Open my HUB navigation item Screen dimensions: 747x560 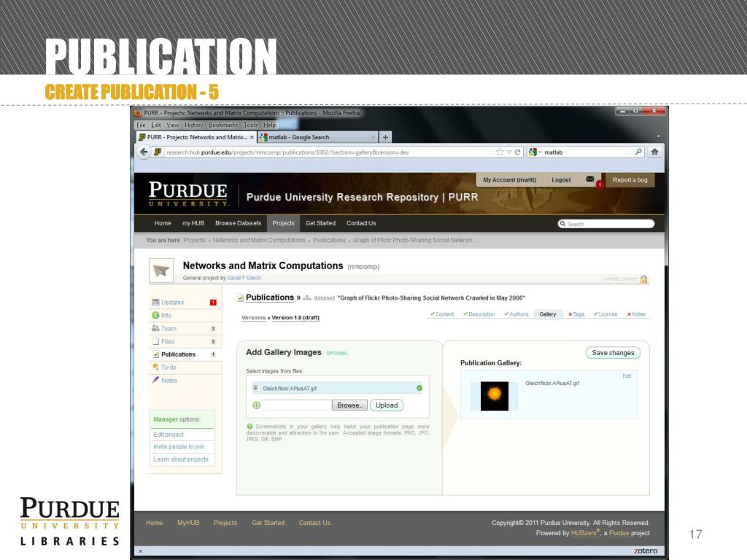tap(193, 223)
